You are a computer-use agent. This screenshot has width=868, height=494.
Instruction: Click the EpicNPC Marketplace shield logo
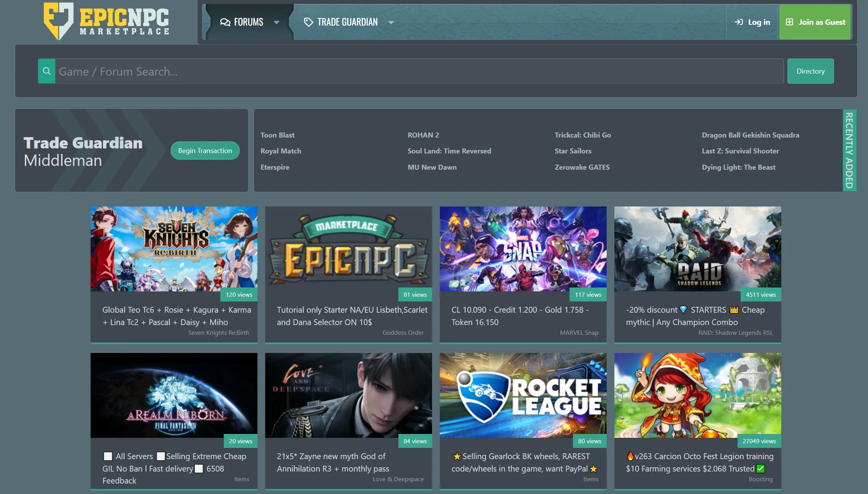click(58, 21)
